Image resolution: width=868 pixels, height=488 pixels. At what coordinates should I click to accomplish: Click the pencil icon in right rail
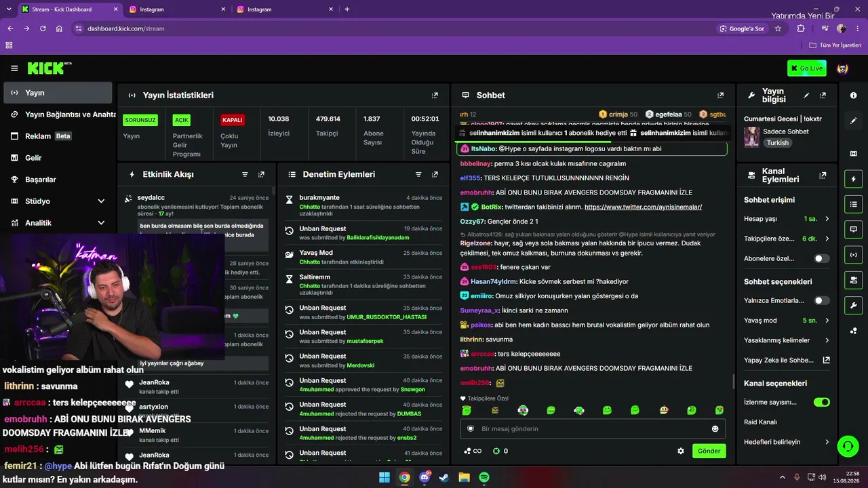[853, 121]
